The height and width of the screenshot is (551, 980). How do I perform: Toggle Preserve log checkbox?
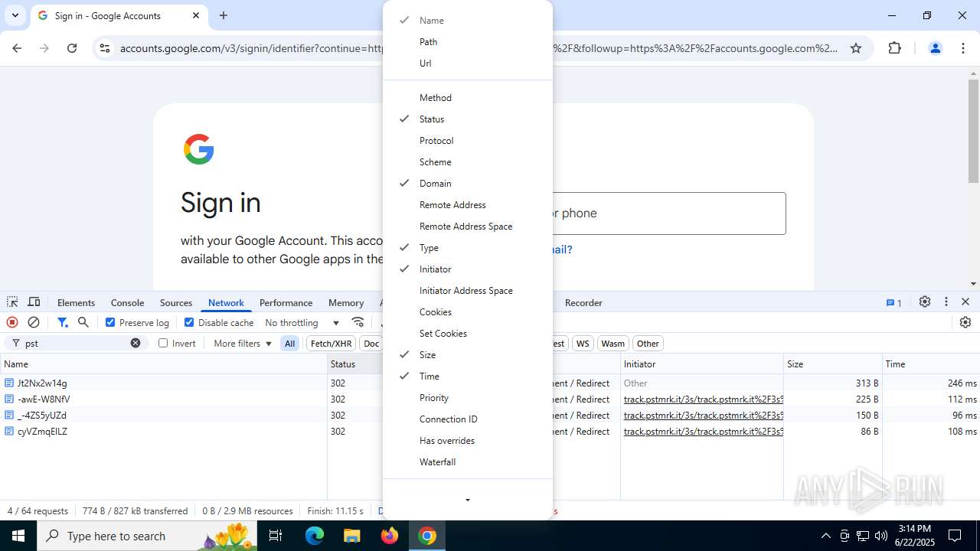[110, 322]
